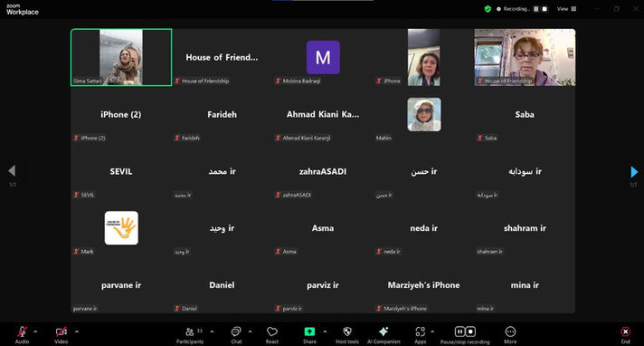Click muted mic icon beside Saba label

pyautogui.click(x=479, y=138)
